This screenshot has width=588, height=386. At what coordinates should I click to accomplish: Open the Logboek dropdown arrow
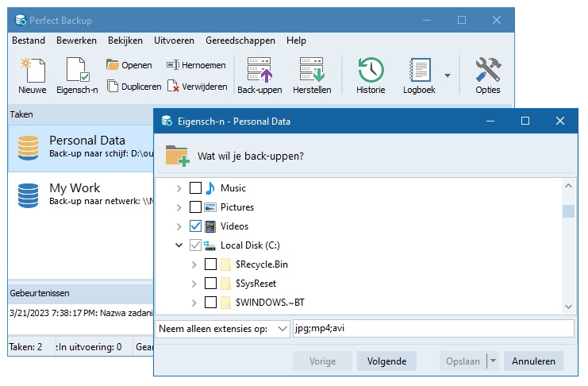447,75
